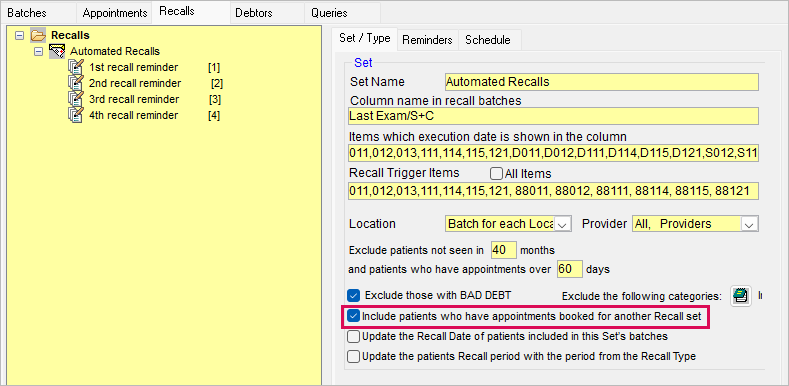Enable Update the Recall Date checkbox

coord(354,336)
